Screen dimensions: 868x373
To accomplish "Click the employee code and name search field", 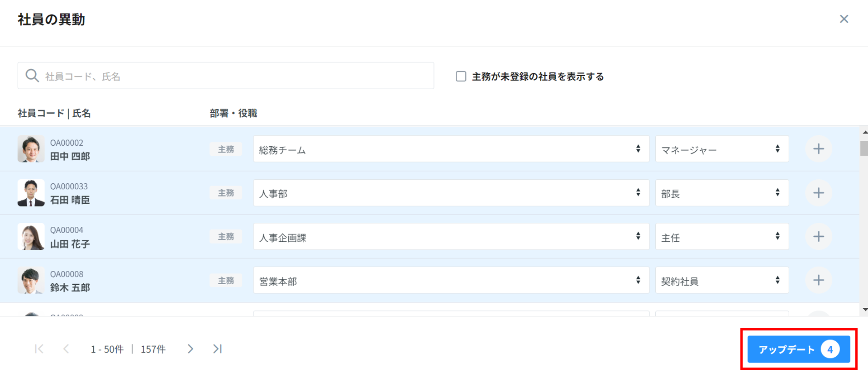I will point(226,76).
